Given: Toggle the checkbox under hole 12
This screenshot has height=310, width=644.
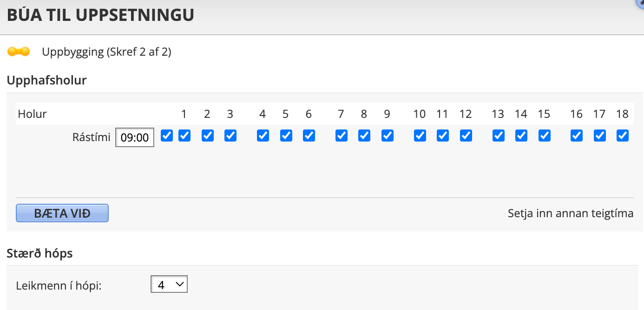Looking at the screenshot, I should 466,136.
